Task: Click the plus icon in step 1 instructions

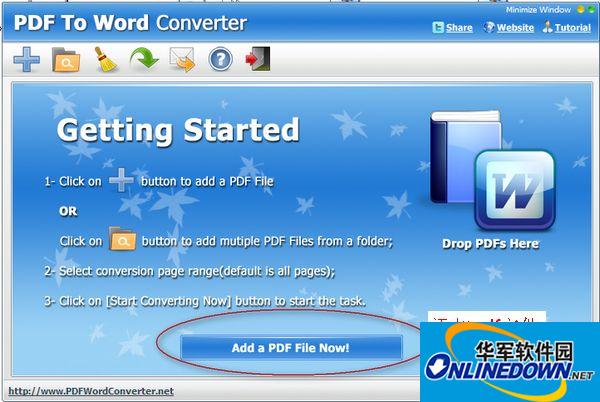Action: point(121,180)
